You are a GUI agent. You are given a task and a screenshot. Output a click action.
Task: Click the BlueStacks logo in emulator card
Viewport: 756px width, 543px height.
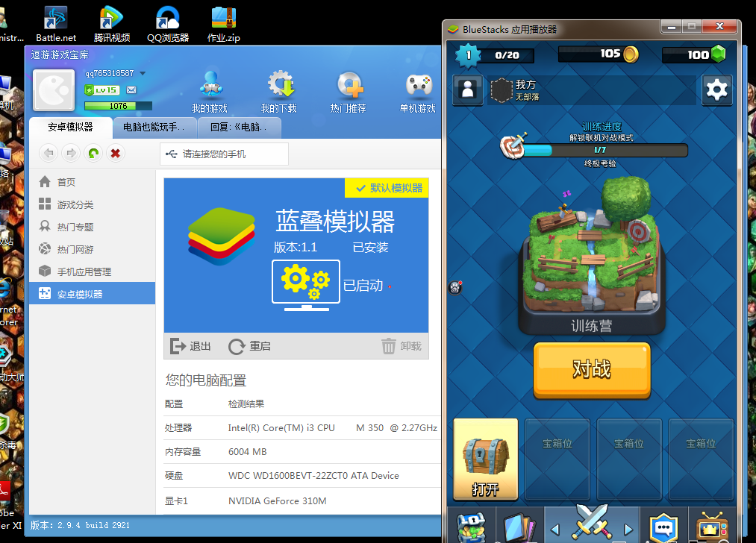(x=222, y=236)
